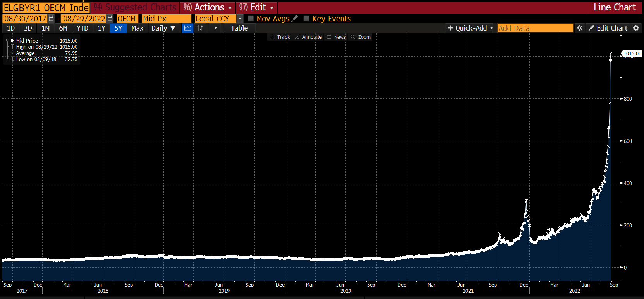Select the 1M range tab
644x299 pixels.
click(x=46, y=28)
